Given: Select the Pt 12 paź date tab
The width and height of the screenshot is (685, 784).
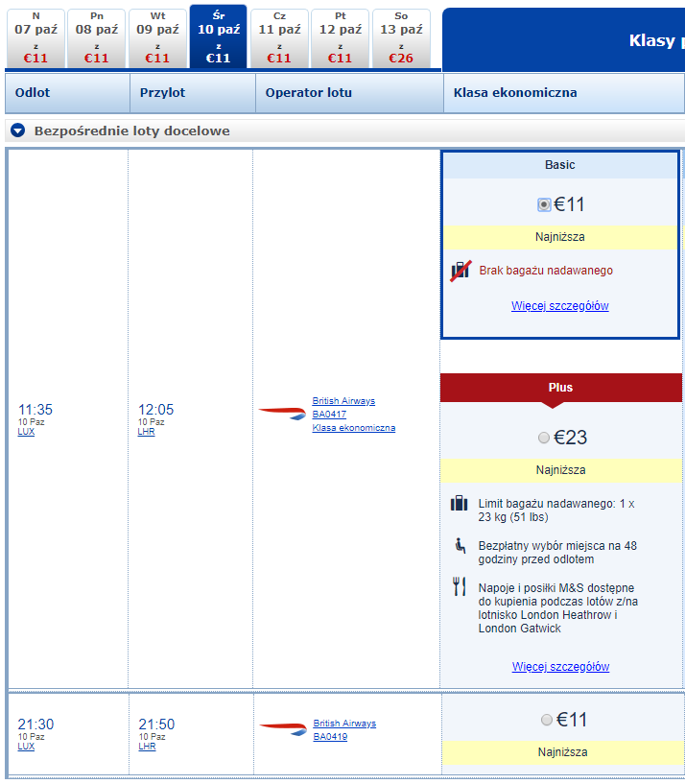Looking at the screenshot, I should click(x=341, y=38).
